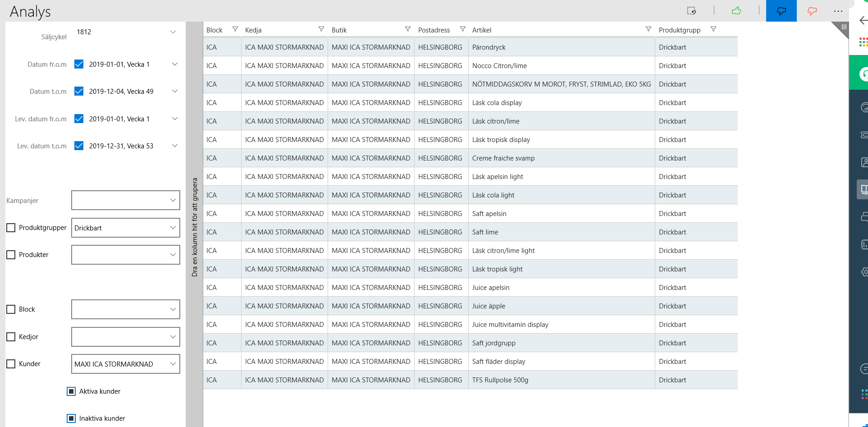Click the green headset support icon

[863, 73]
